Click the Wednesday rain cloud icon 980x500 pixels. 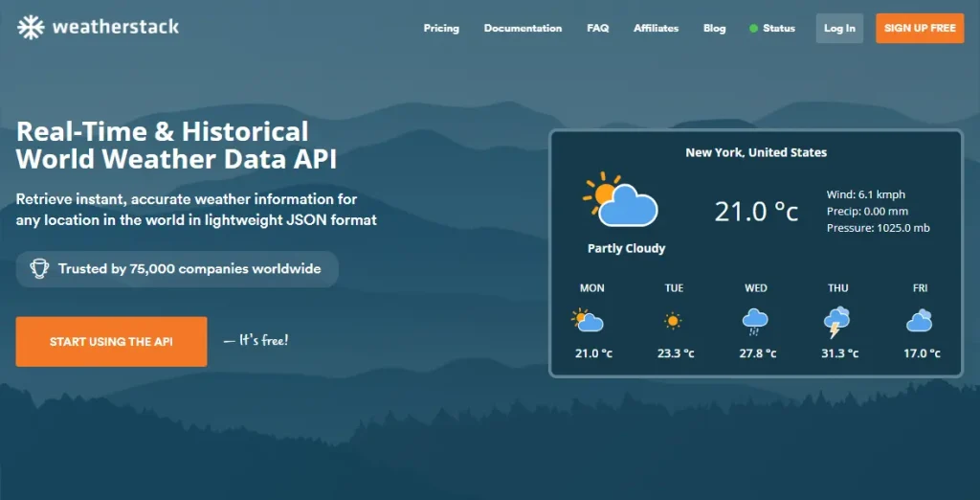pos(755,321)
